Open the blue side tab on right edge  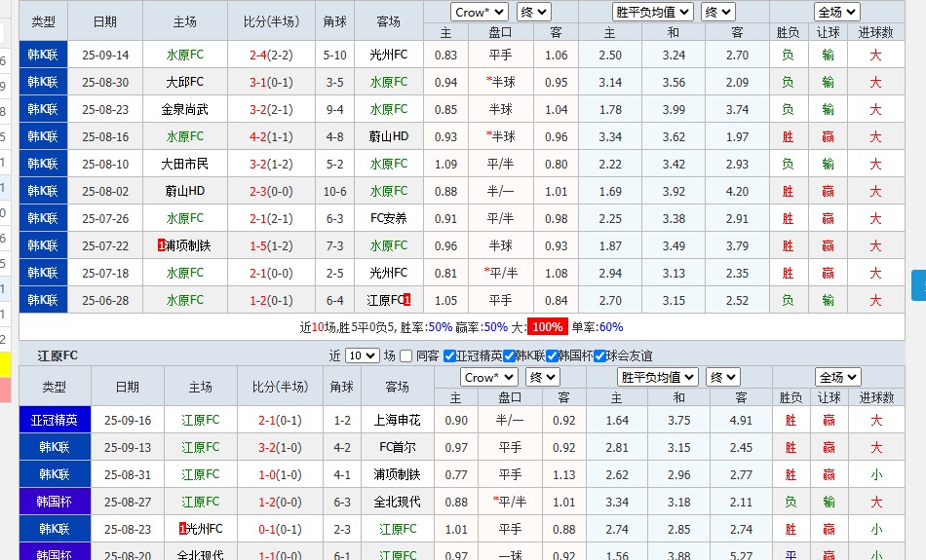pyautogui.click(x=918, y=285)
